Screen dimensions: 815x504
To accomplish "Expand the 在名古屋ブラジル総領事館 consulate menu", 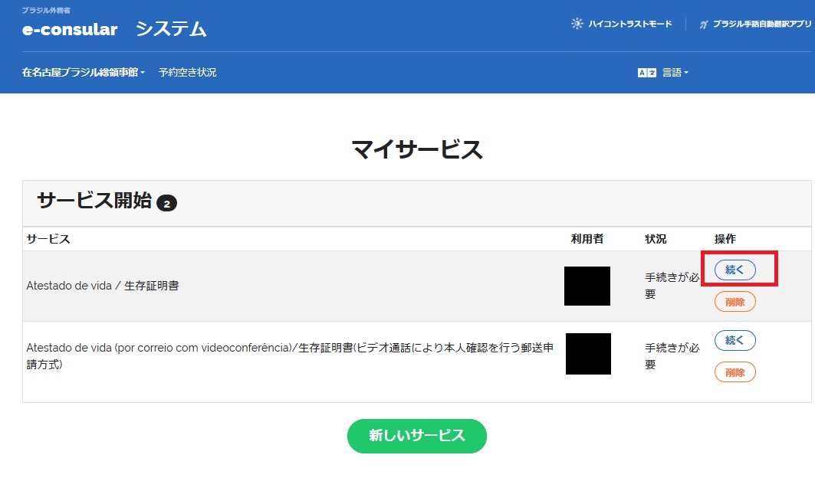I will [x=83, y=72].
